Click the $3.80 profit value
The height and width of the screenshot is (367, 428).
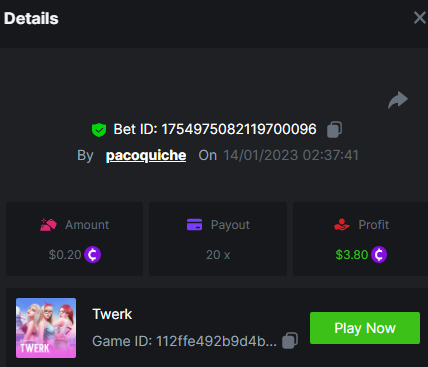coord(352,255)
